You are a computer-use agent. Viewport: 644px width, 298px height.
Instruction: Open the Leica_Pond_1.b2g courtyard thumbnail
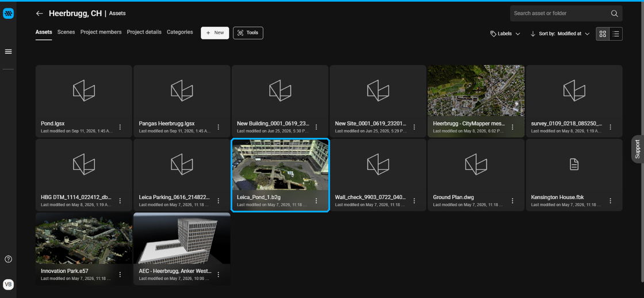280,164
